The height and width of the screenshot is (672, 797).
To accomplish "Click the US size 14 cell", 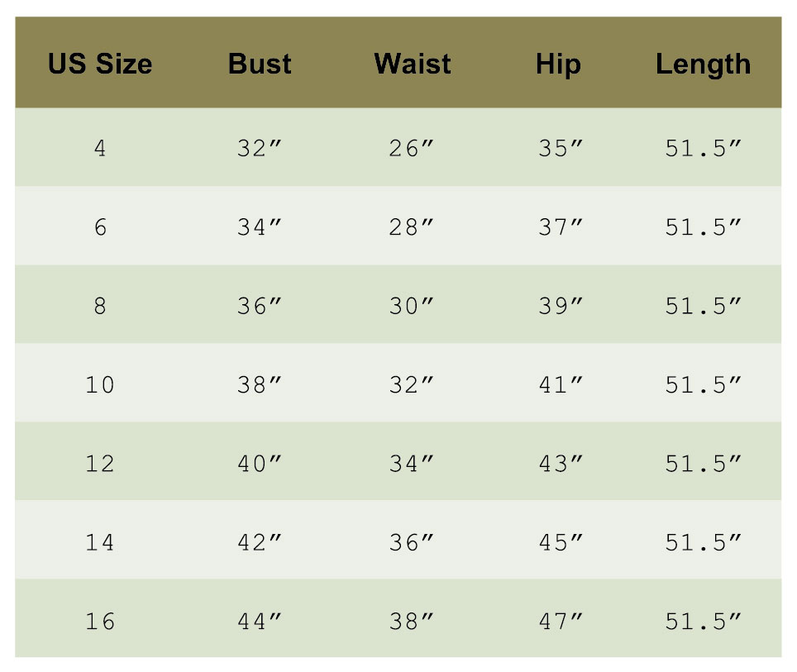I will pos(100,542).
